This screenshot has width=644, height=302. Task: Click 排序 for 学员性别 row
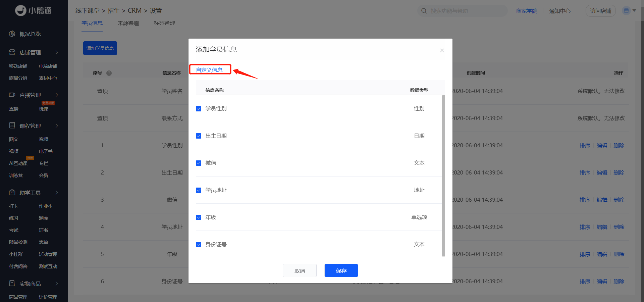point(585,145)
